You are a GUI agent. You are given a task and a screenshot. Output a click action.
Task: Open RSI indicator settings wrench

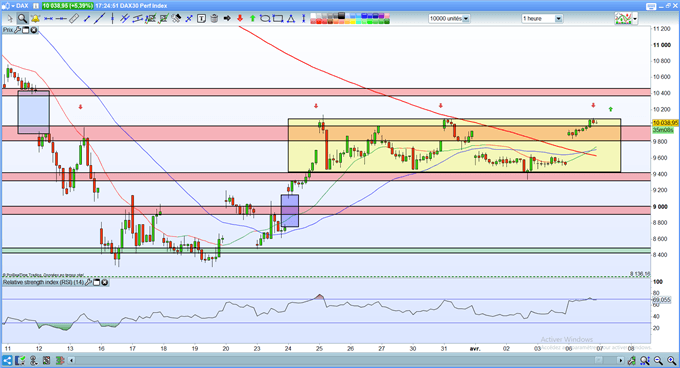[88, 283]
